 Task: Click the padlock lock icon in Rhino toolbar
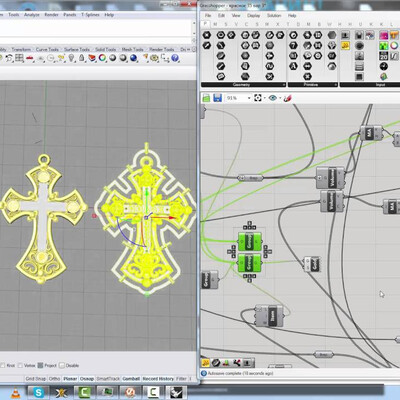coord(82,58)
